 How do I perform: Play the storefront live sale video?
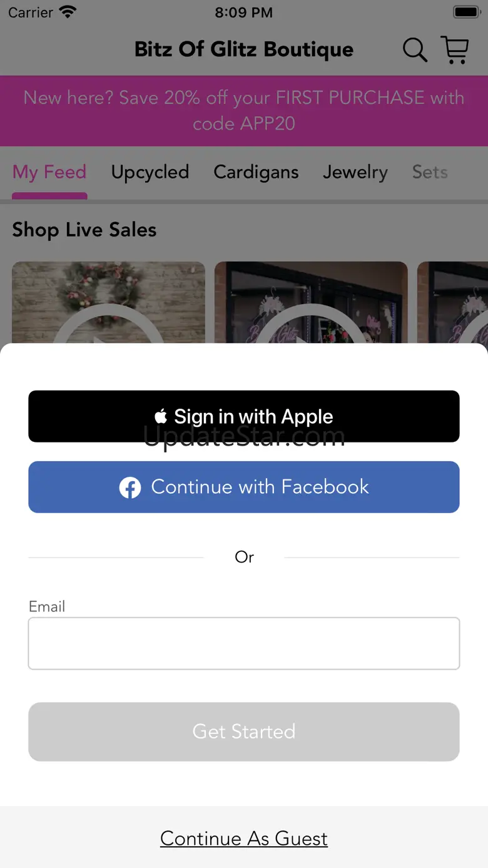(311, 303)
